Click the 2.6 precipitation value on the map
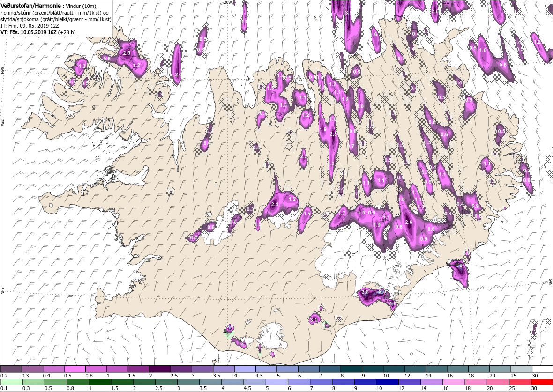Viewport: 553px width, 392px height. (409, 222)
